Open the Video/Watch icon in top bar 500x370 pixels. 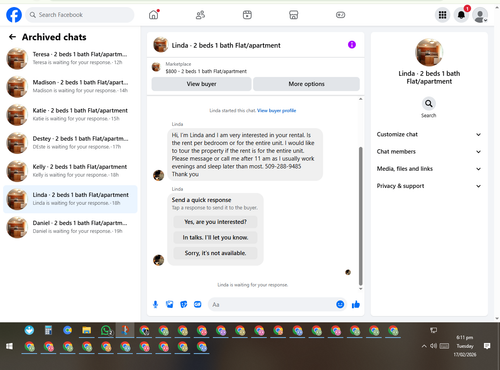247,15
